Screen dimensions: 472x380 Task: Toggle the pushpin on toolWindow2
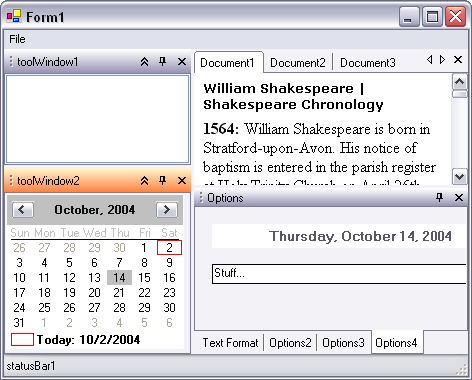162,180
